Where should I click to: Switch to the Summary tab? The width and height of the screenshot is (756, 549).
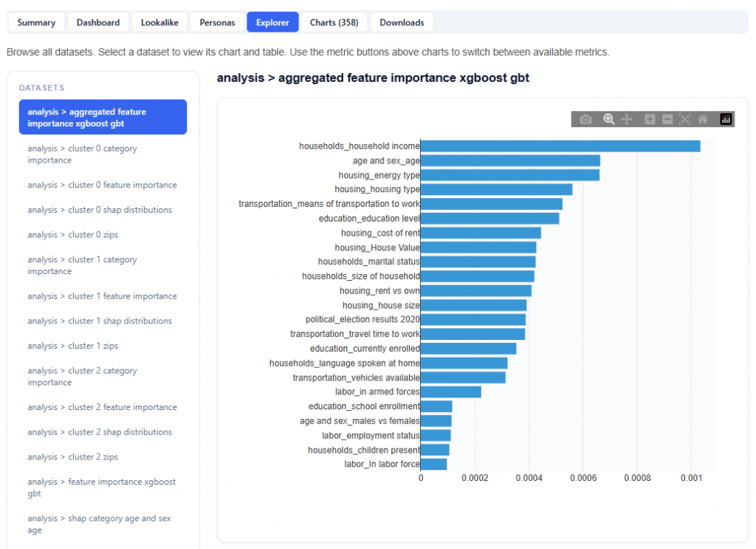(36, 22)
